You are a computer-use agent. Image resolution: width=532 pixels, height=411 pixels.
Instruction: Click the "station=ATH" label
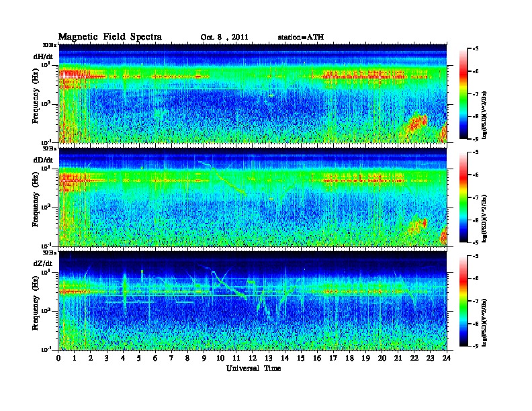click(x=301, y=37)
